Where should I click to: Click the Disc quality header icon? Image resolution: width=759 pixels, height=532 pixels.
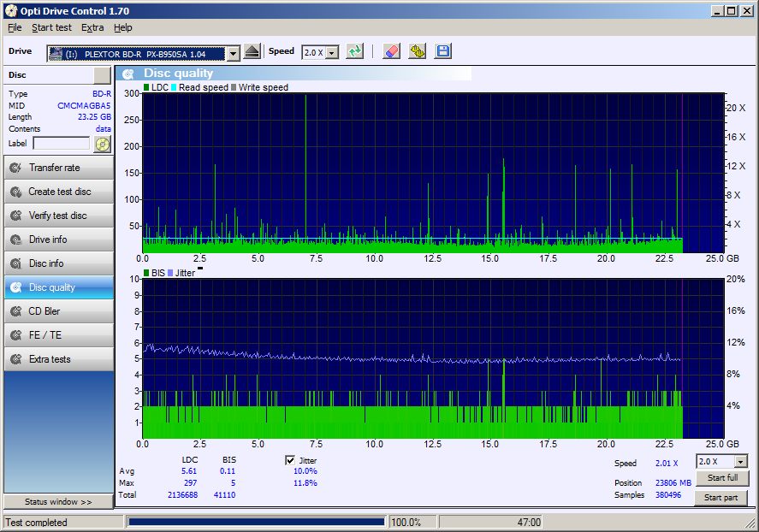[128, 74]
